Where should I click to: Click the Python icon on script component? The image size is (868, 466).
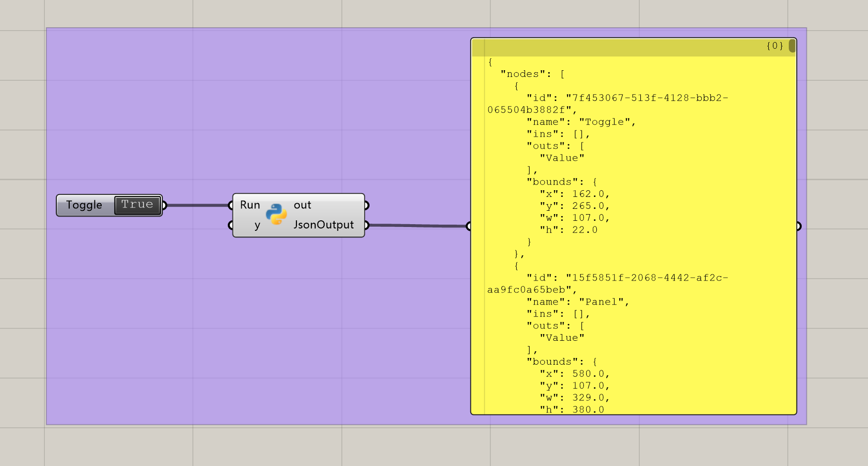tap(276, 214)
